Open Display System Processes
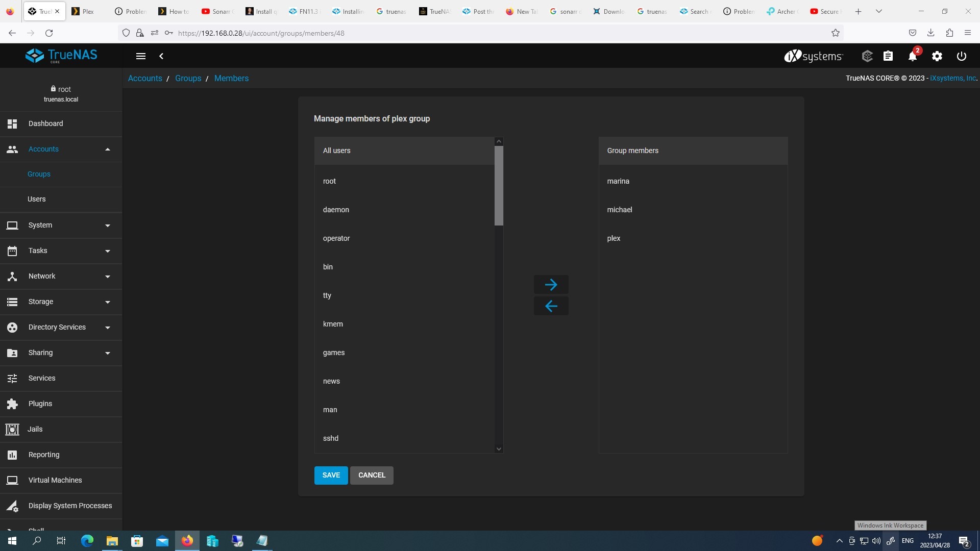Image resolution: width=980 pixels, height=551 pixels. [61, 506]
